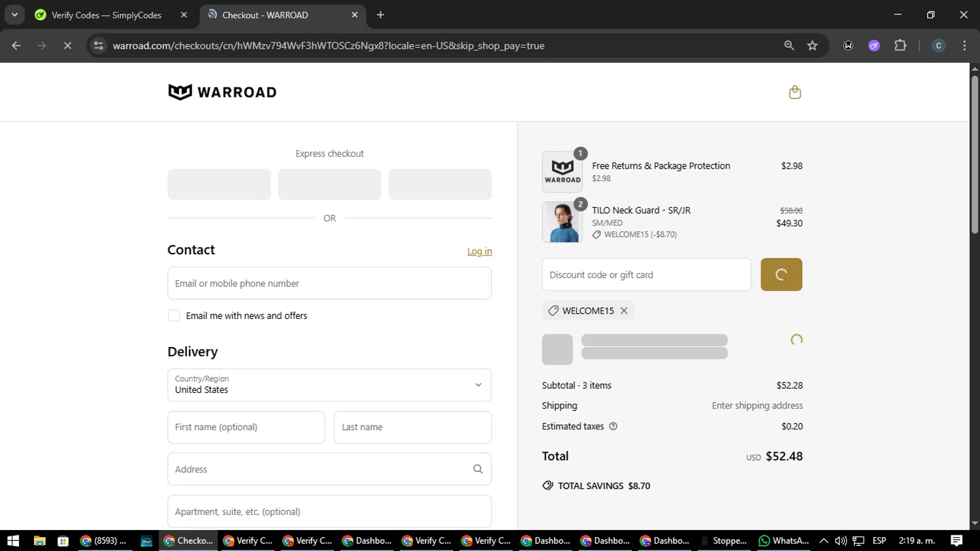Bookmark this page with star icon
The height and width of the screenshot is (551, 980).
pyautogui.click(x=812, y=46)
